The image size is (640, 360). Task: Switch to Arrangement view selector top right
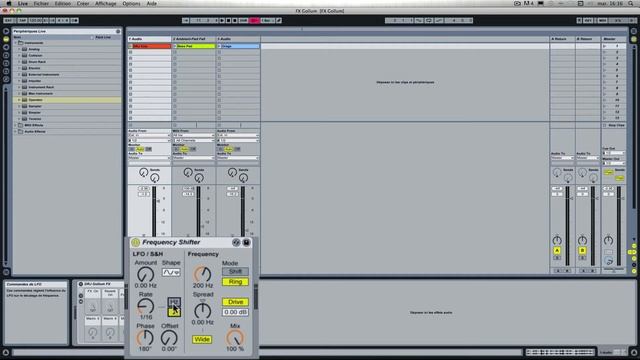tap(634, 31)
